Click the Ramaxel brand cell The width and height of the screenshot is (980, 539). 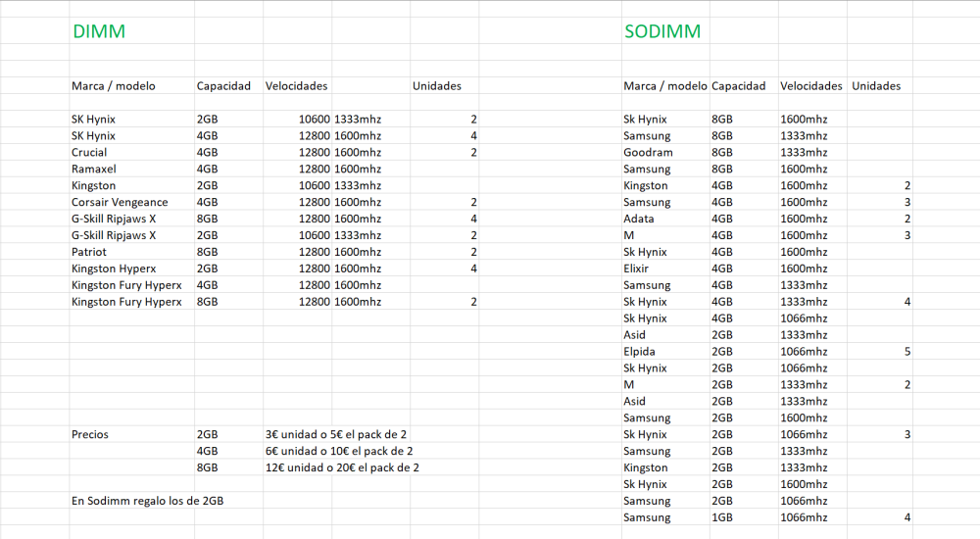coord(94,169)
